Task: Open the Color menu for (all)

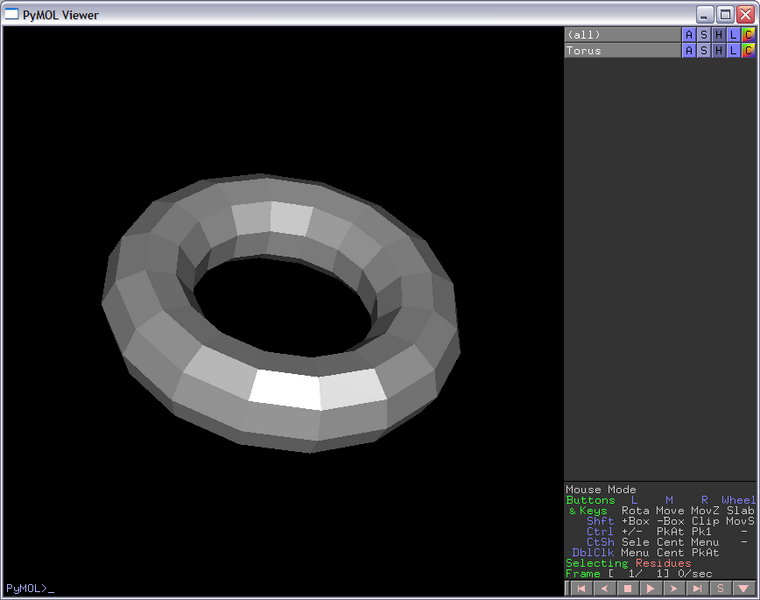Action: click(x=748, y=35)
